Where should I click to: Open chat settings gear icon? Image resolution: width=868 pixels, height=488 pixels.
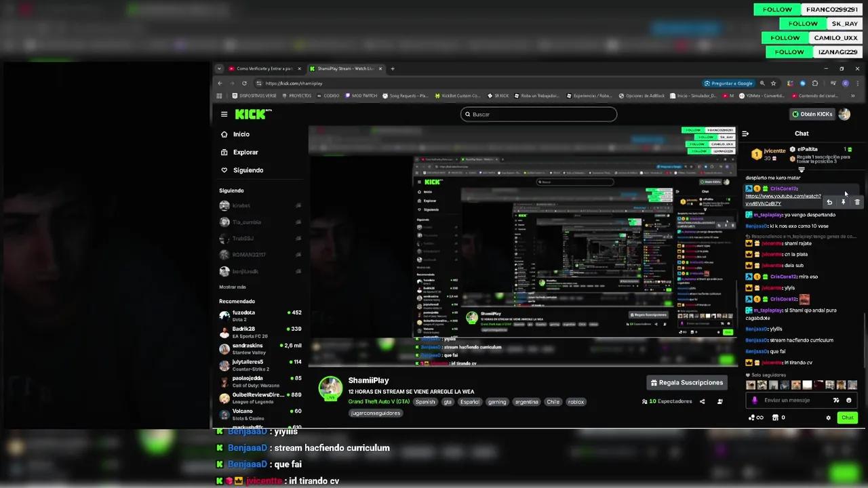pos(828,418)
